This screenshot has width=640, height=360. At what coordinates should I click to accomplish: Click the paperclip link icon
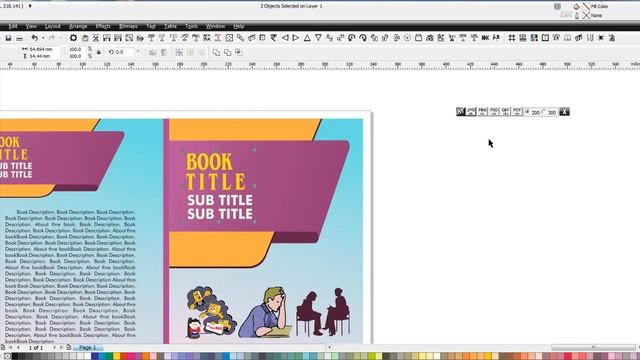click(x=240, y=38)
